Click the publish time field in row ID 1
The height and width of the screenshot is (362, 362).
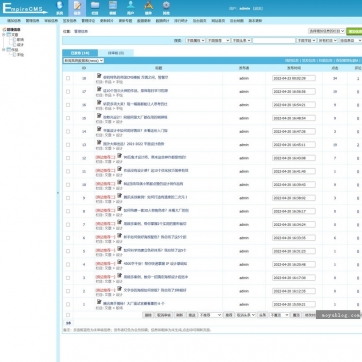pos(294,304)
